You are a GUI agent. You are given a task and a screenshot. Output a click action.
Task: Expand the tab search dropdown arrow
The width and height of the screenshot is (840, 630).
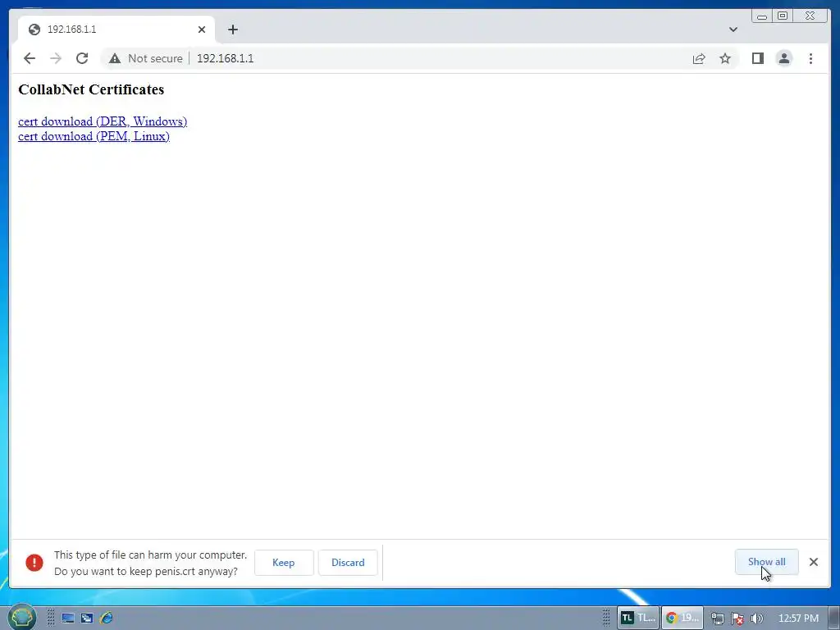point(733,30)
